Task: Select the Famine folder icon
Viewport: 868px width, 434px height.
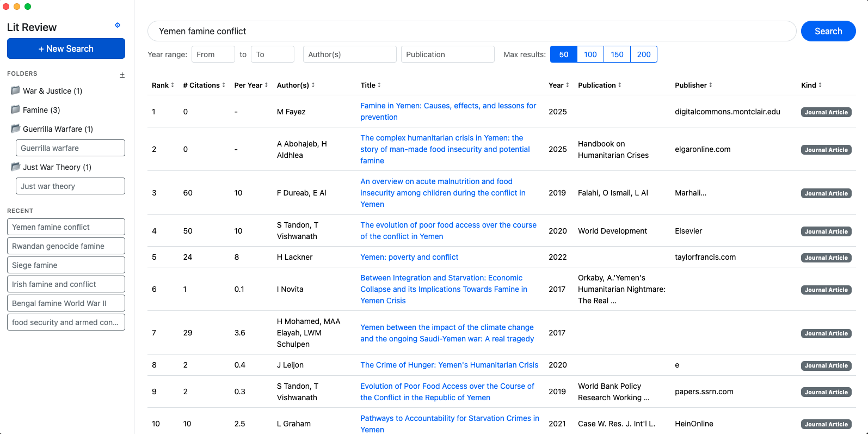Action: click(x=16, y=110)
